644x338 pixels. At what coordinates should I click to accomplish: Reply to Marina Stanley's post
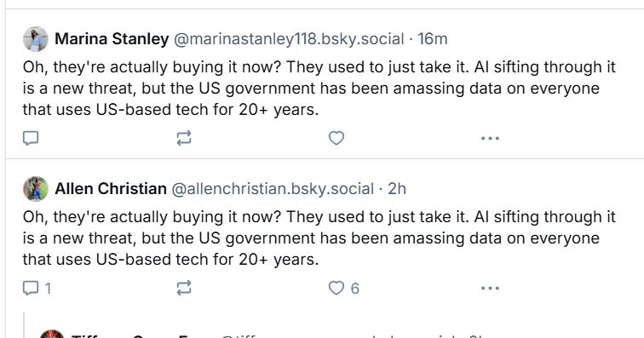(x=31, y=138)
